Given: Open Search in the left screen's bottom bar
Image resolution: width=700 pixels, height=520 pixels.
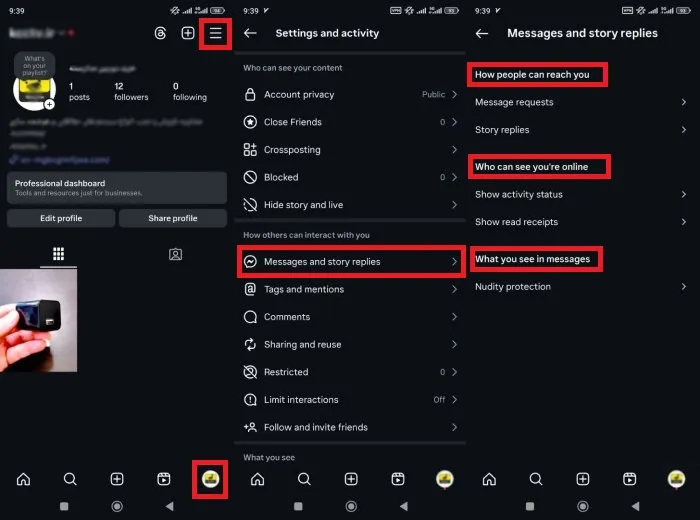Looking at the screenshot, I should tap(70, 479).
